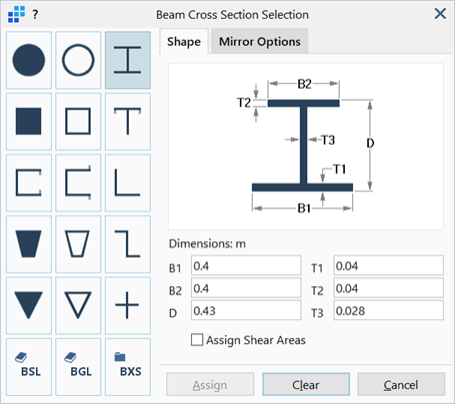The height and width of the screenshot is (404, 455).
Task: Choose the cruciform plus-shaped section
Action: [x=128, y=305]
